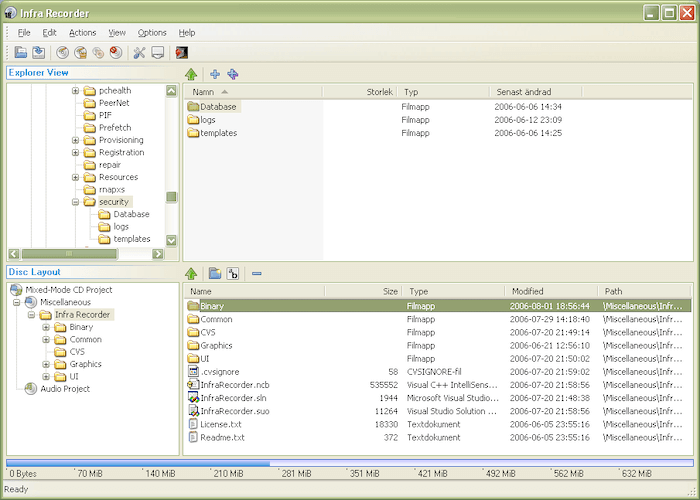
Task: Click the Save project toolbar icon
Action: [38, 52]
